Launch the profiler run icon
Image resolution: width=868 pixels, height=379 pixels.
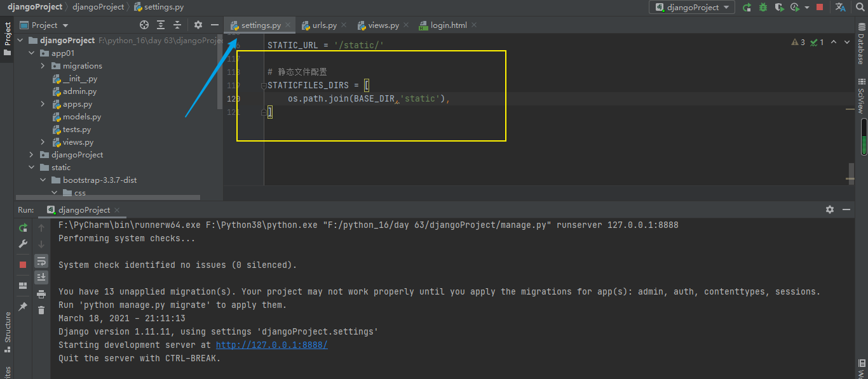point(795,7)
